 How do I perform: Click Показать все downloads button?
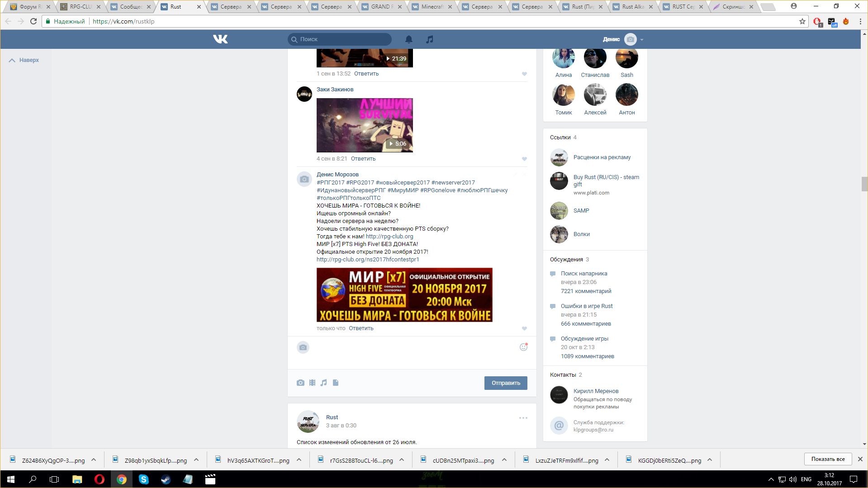(x=828, y=459)
